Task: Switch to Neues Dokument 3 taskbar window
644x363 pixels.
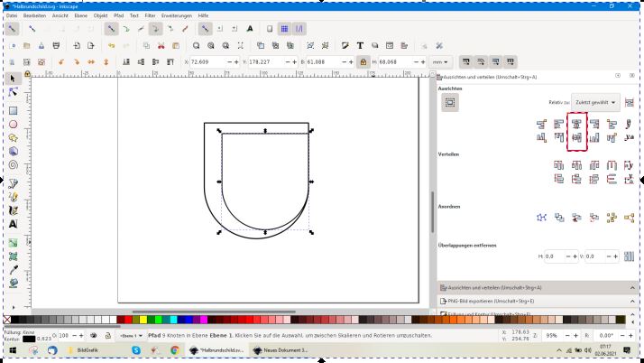Action: 281,350
